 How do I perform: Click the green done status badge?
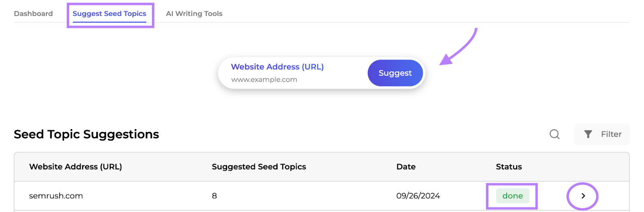click(512, 196)
